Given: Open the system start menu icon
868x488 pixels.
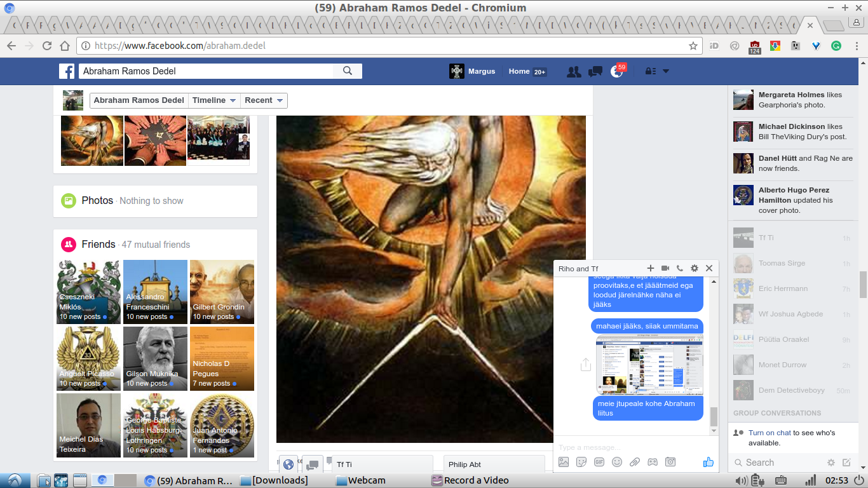Looking at the screenshot, I should [x=14, y=480].
